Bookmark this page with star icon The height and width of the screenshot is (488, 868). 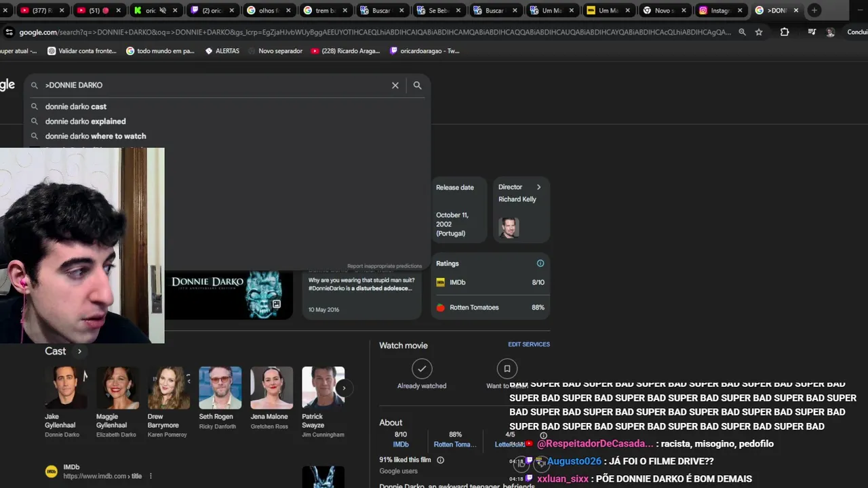[x=759, y=32]
